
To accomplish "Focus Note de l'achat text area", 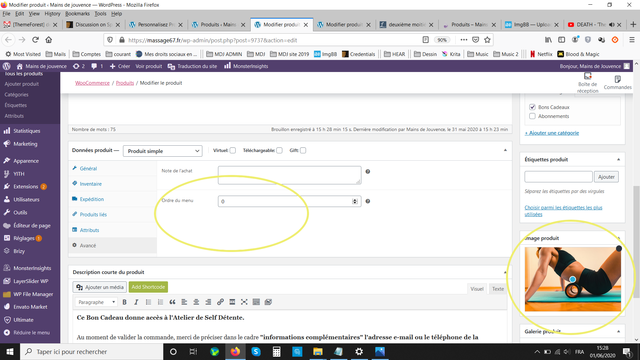I will tap(289, 175).
